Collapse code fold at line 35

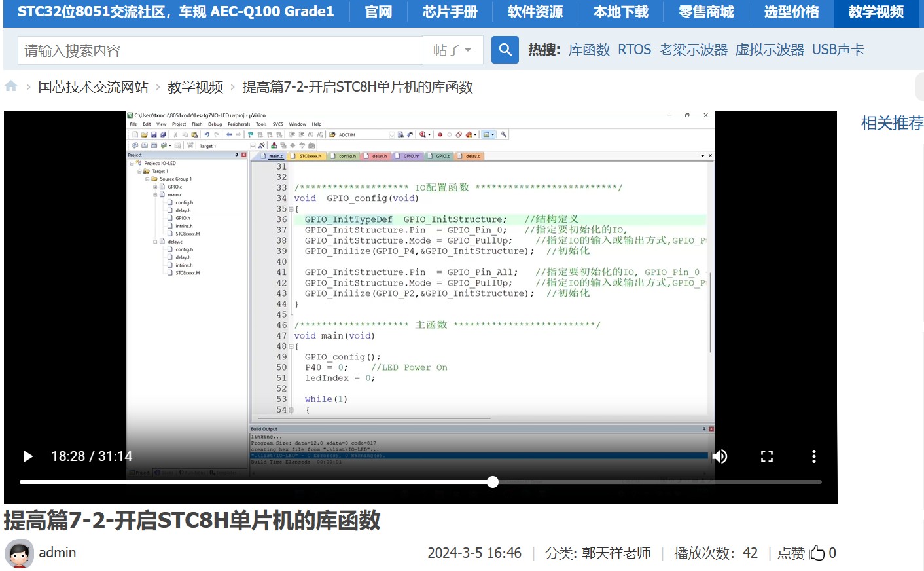pyautogui.click(x=291, y=209)
